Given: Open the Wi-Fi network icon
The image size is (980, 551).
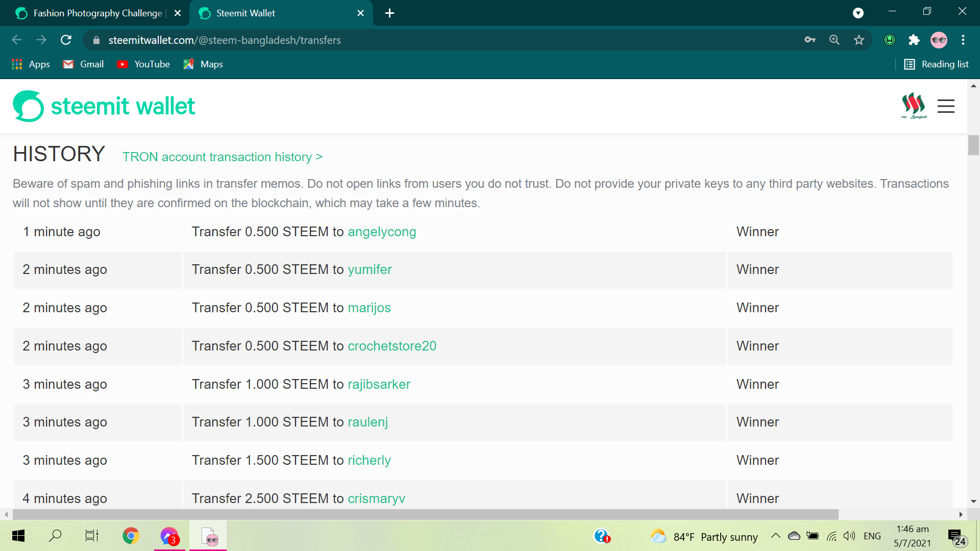Looking at the screenshot, I should 831,536.
